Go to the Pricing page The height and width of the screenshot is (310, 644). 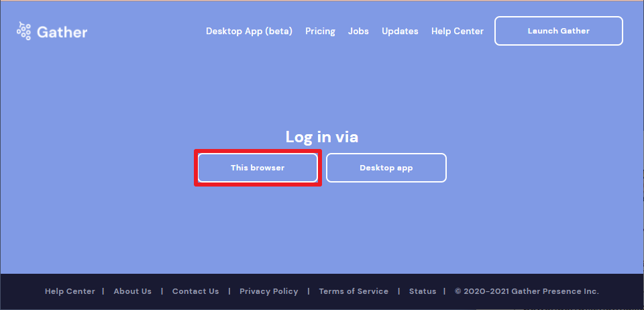(321, 32)
